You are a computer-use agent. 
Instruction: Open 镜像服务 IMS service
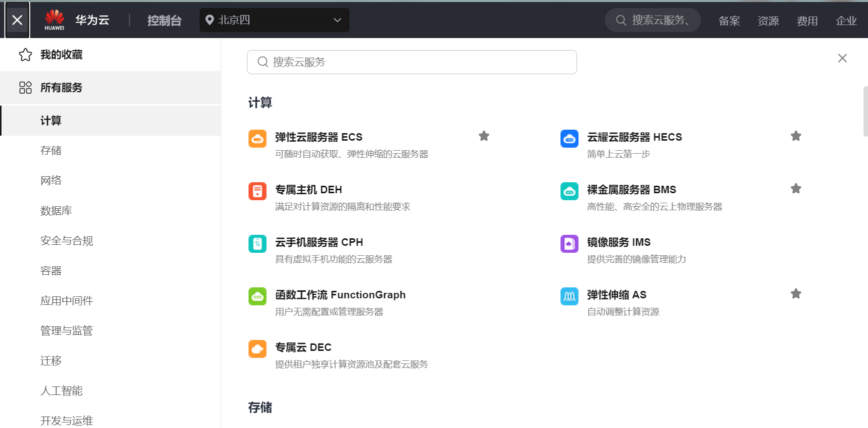tap(619, 242)
